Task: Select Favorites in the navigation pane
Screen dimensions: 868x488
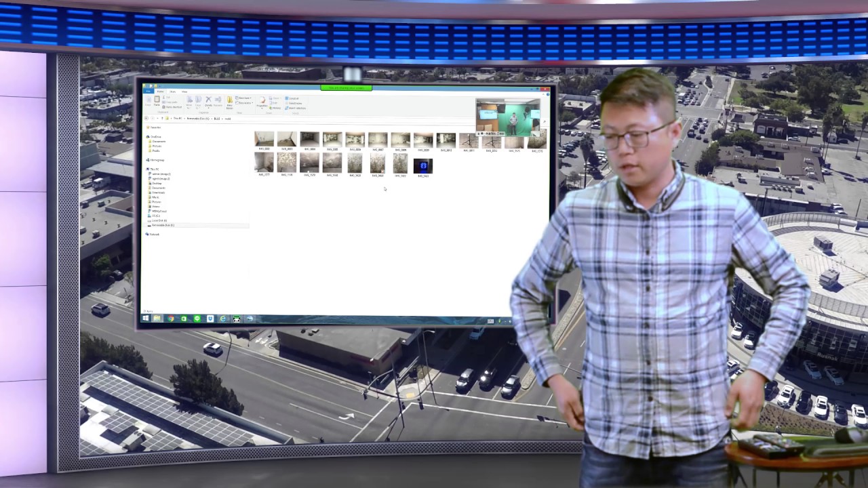Action: coord(154,127)
